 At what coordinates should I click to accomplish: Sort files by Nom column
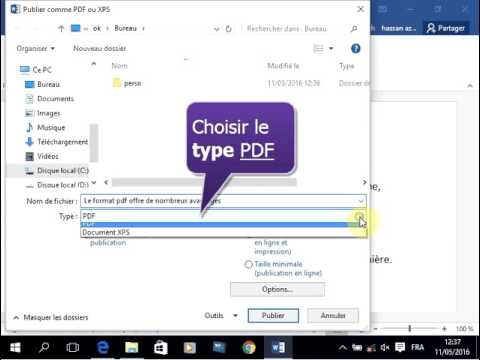[x=120, y=66]
